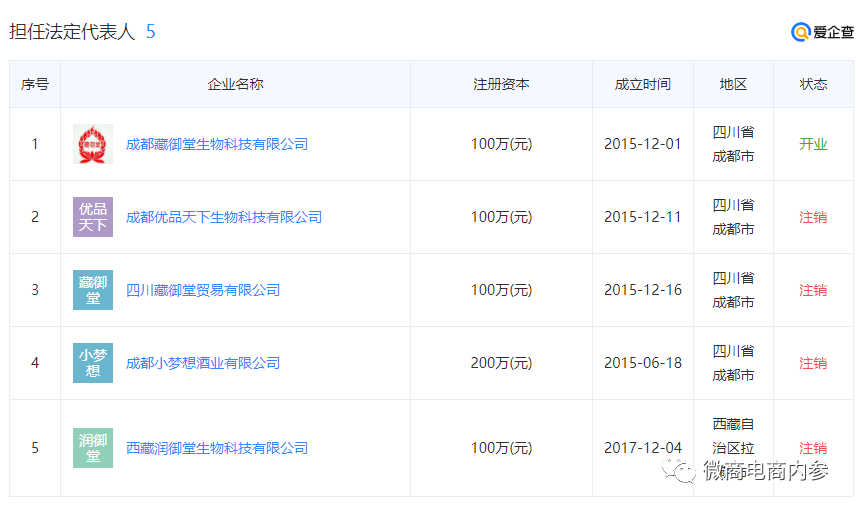
Task: Click the date 2015-12-11
Action: 643,217
